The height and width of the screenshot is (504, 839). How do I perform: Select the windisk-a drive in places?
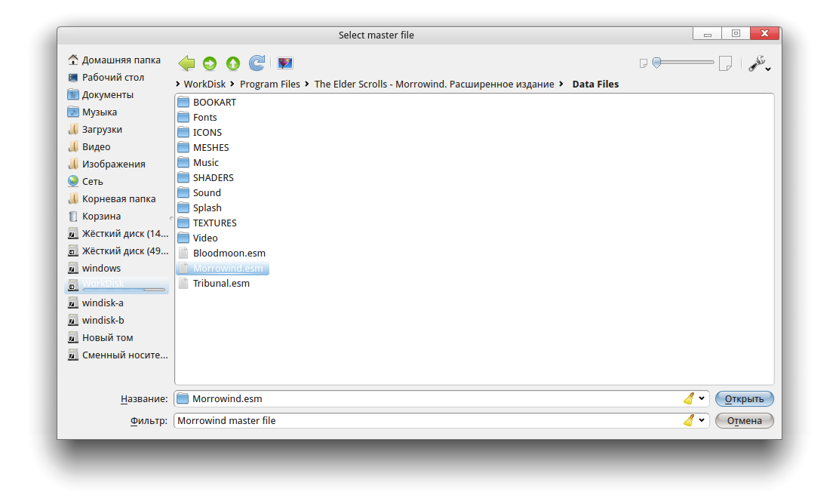[x=117, y=303]
